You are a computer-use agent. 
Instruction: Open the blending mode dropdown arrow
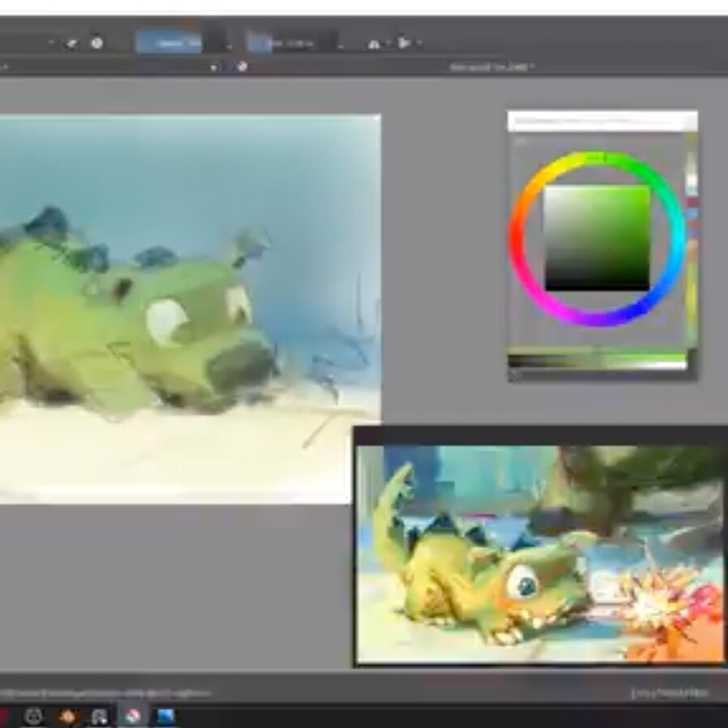pyautogui.click(x=51, y=43)
